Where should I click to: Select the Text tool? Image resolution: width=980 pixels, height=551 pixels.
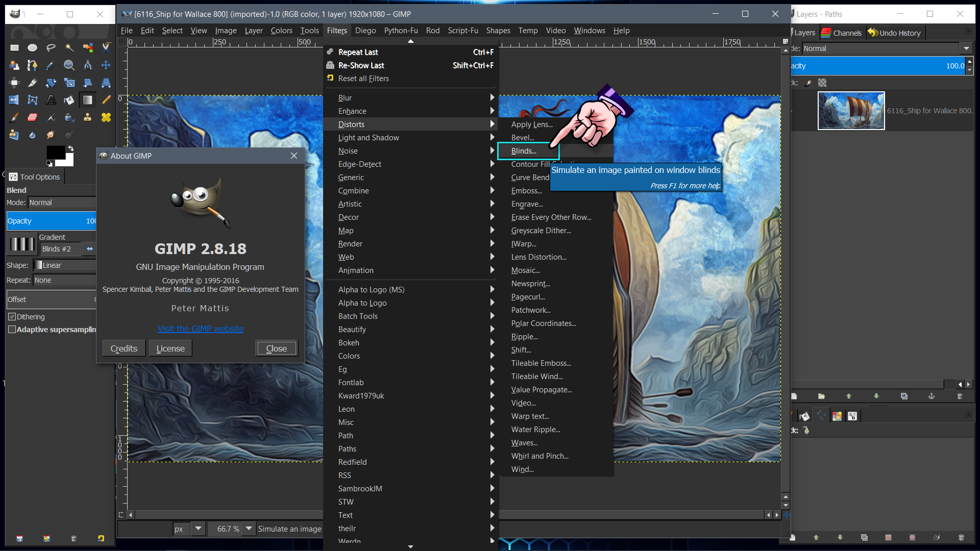click(51, 99)
